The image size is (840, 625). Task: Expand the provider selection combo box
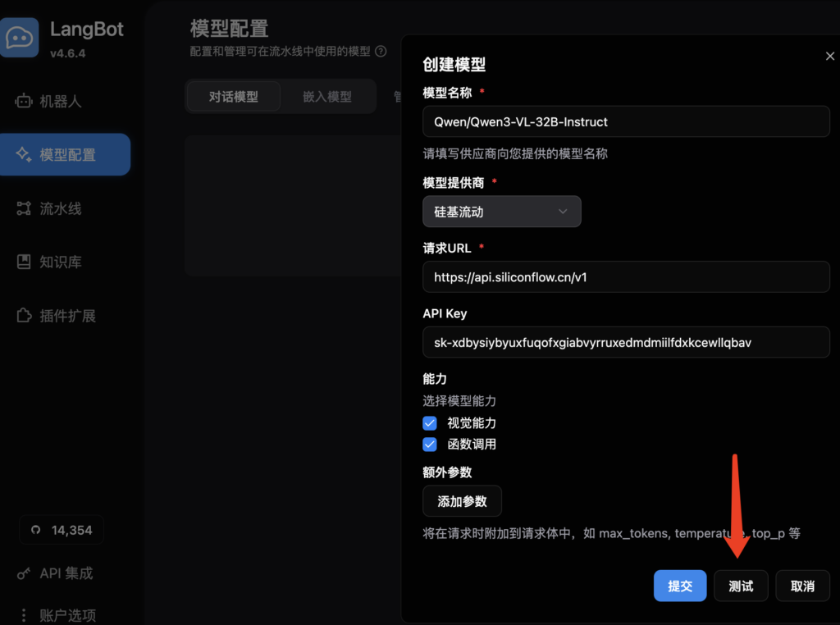501,211
